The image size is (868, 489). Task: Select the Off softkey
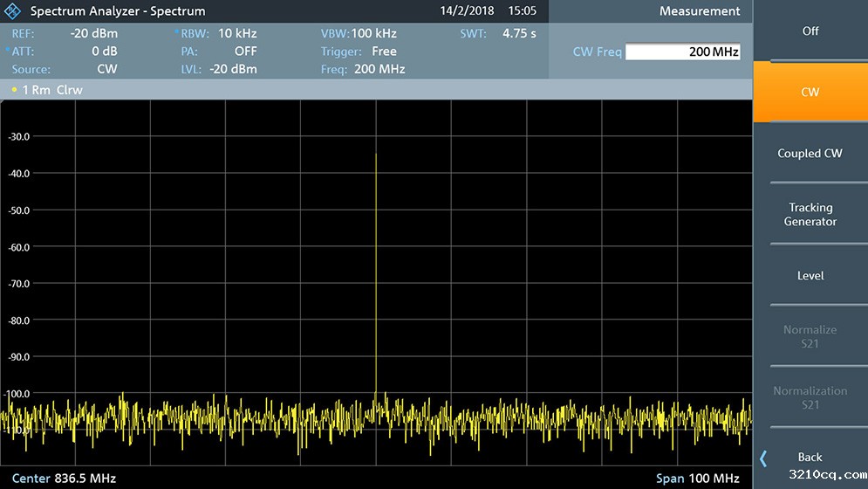click(810, 31)
